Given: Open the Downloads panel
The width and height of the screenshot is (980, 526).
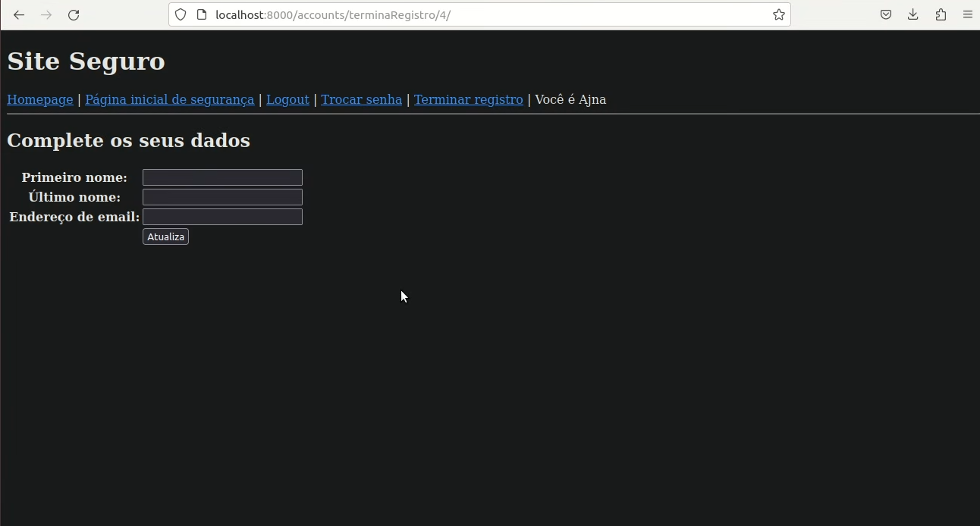Looking at the screenshot, I should (x=912, y=14).
